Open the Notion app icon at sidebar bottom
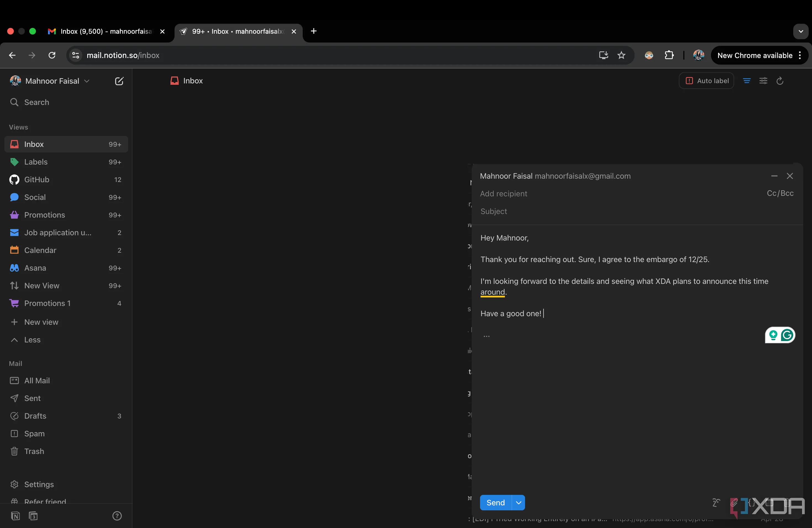 tap(15, 516)
